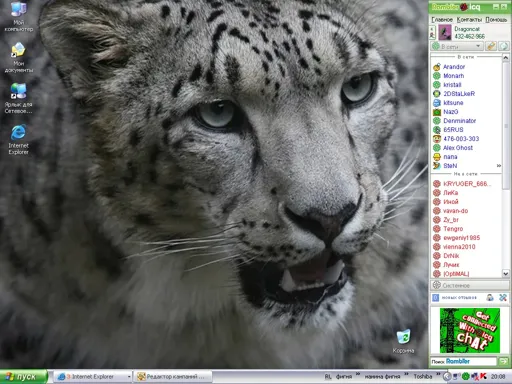Open the My Computer desktop icon
The height and width of the screenshot is (384, 512).
pyautogui.click(x=19, y=17)
